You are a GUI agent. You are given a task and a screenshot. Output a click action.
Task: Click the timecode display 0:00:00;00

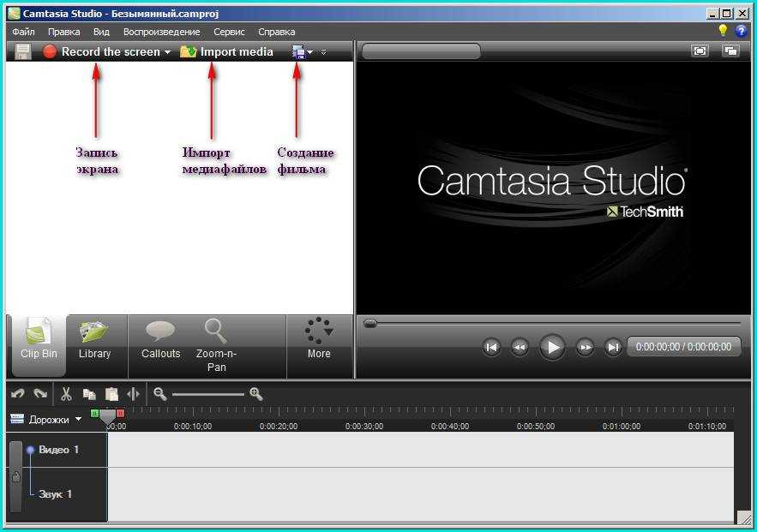click(683, 347)
